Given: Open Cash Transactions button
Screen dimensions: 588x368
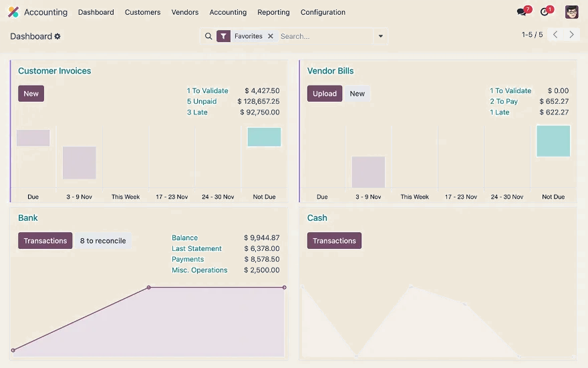Looking at the screenshot, I should 335,241.
